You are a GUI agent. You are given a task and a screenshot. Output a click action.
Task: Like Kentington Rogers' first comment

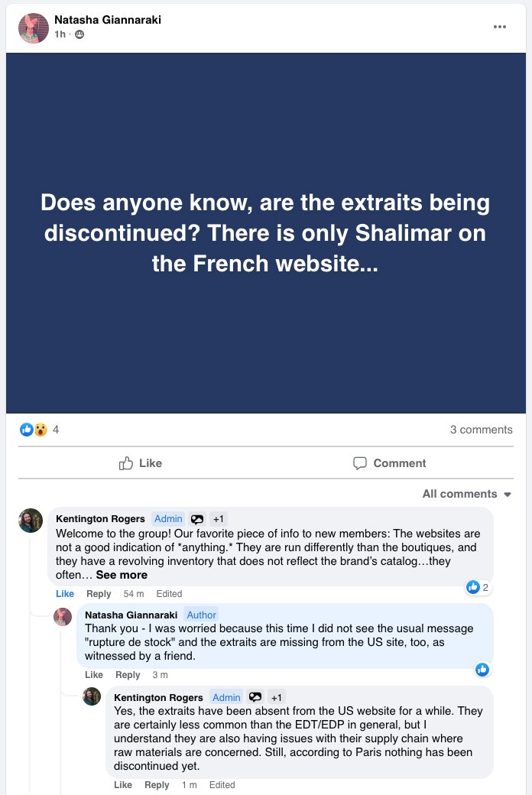point(65,594)
